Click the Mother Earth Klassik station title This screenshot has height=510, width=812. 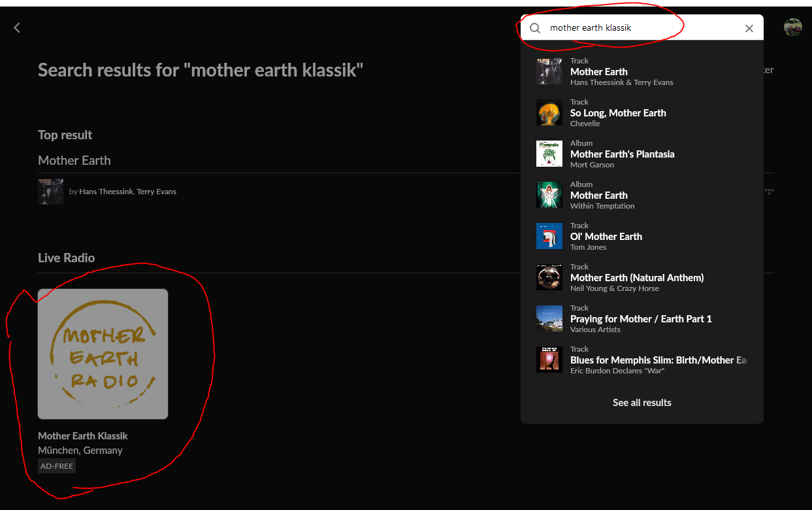[83, 436]
